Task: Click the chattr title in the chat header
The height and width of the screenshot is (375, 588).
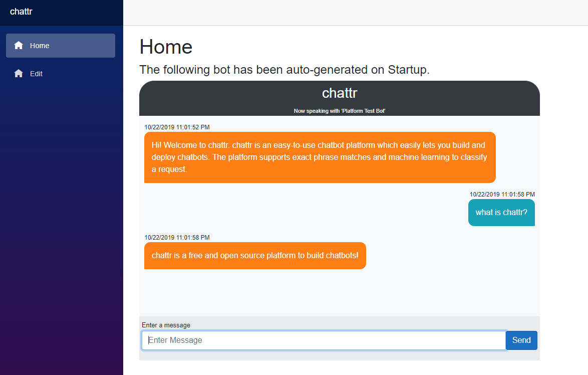Action: 340,93
